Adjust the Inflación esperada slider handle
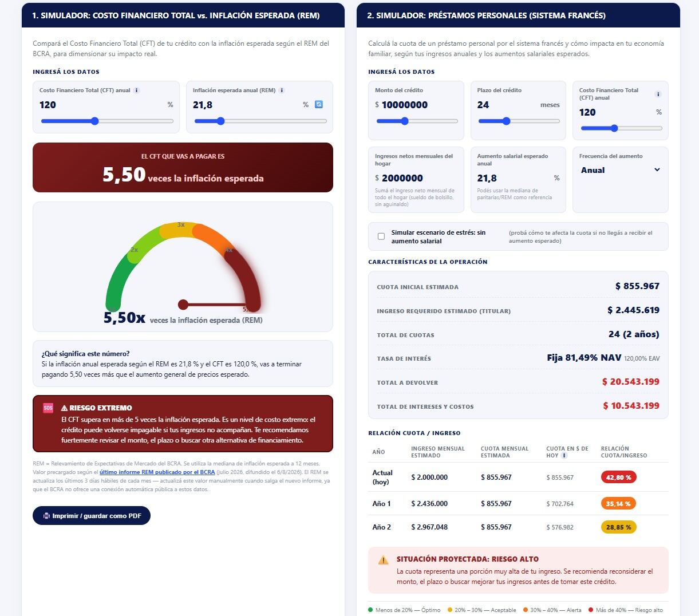Screen dimensions: 699x616 click(x=220, y=121)
